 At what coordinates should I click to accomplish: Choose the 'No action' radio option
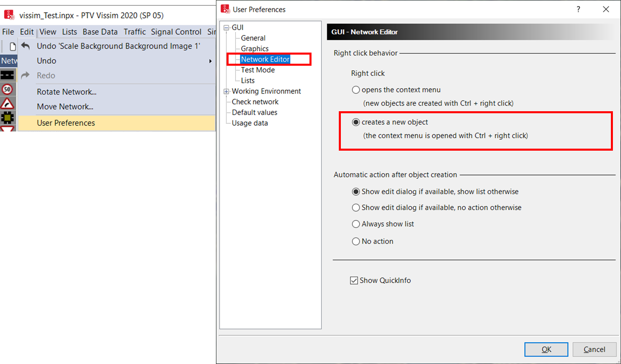pos(356,242)
